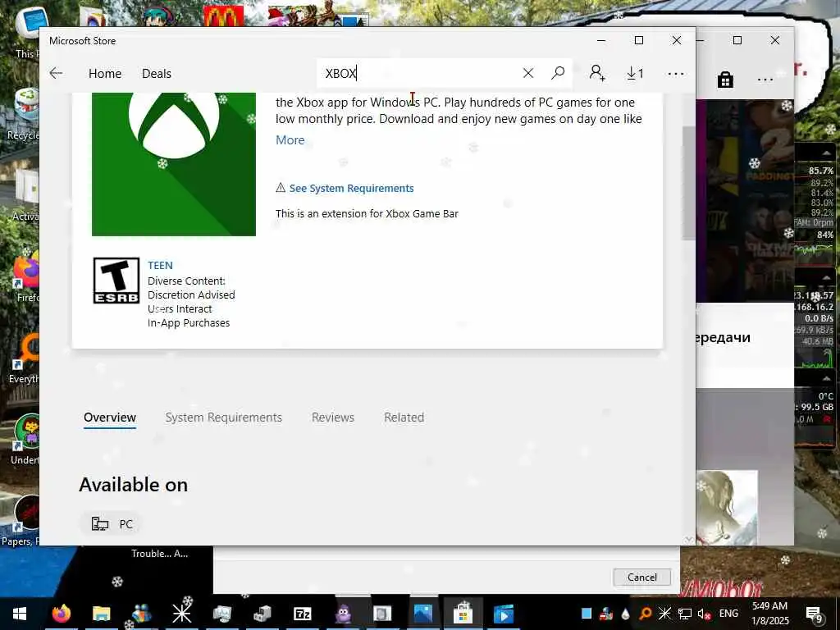Open the Movies & TV taskbar icon
The width and height of the screenshot is (840, 630).
point(503,614)
